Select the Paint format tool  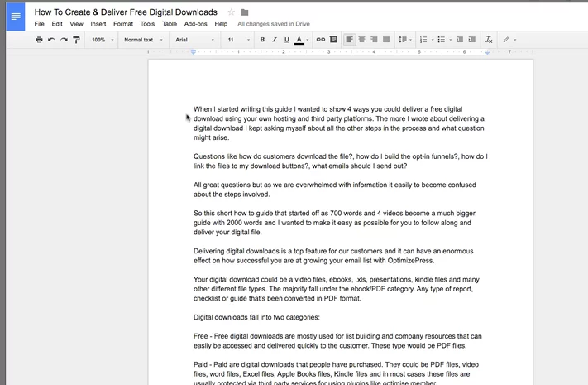pyautogui.click(x=76, y=40)
